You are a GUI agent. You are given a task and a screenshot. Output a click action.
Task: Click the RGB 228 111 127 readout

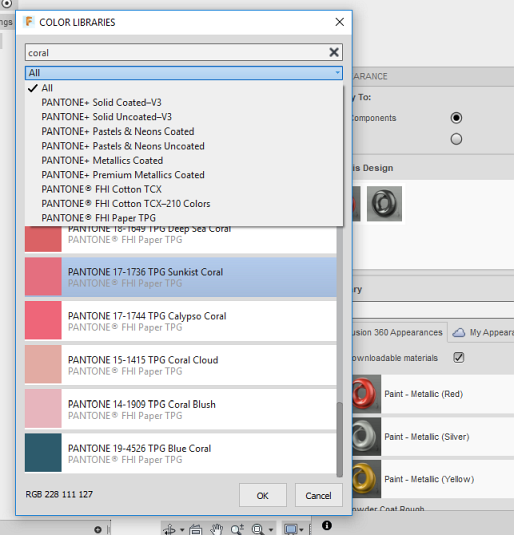pyautogui.click(x=59, y=494)
